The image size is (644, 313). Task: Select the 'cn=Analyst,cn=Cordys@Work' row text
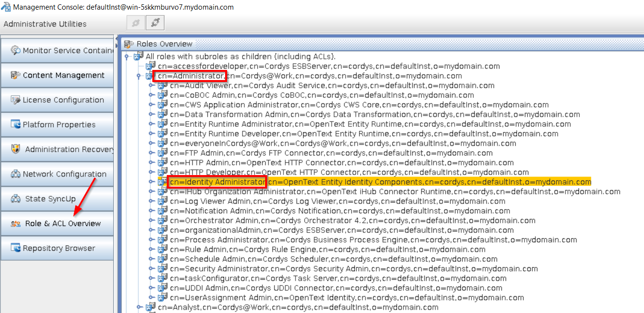point(298,307)
